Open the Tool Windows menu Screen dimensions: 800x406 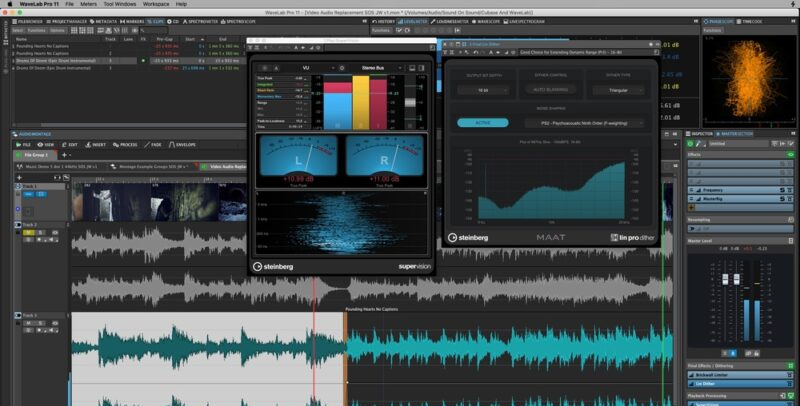pyautogui.click(x=120, y=4)
